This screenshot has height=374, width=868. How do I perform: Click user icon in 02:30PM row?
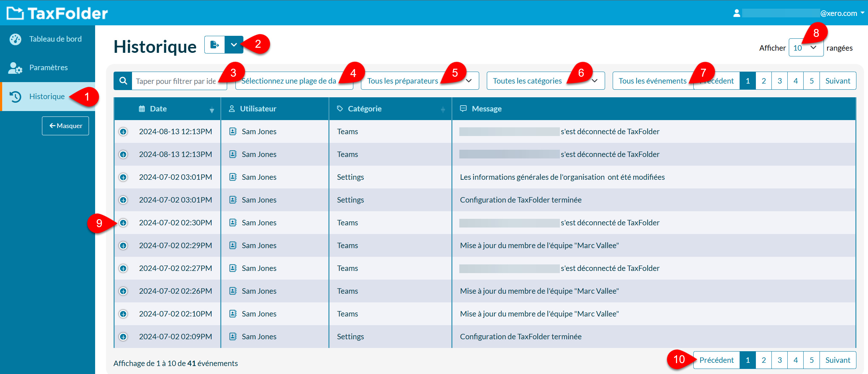coord(233,222)
